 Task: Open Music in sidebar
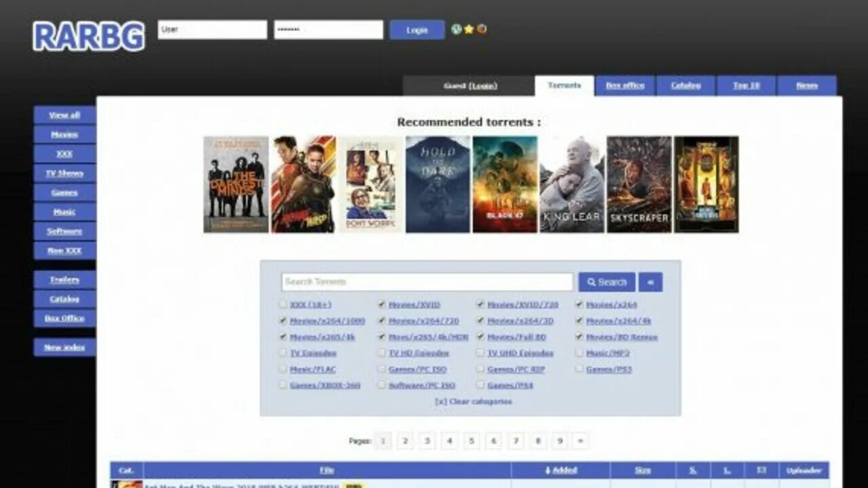point(64,211)
